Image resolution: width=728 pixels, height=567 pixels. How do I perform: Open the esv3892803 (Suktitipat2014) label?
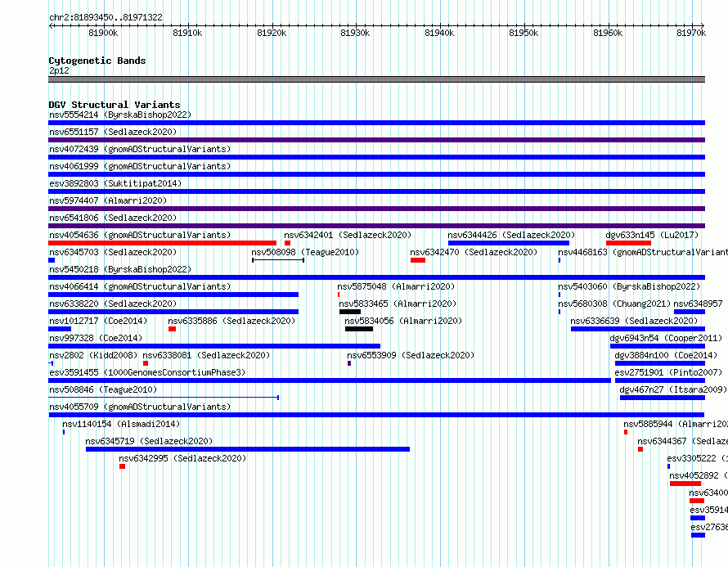click(115, 183)
